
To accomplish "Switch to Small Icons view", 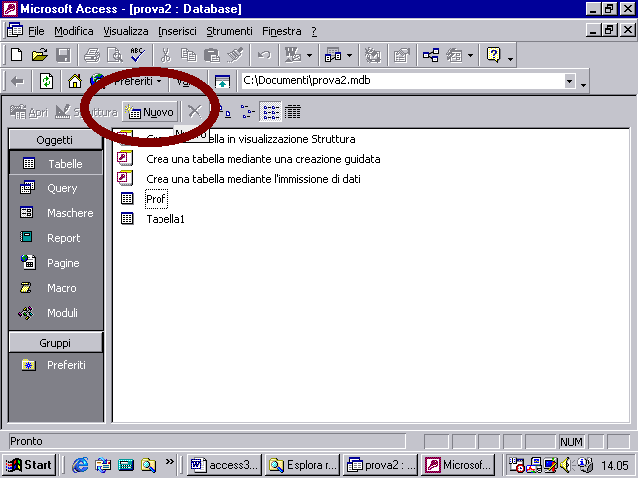I will pos(247,111).
